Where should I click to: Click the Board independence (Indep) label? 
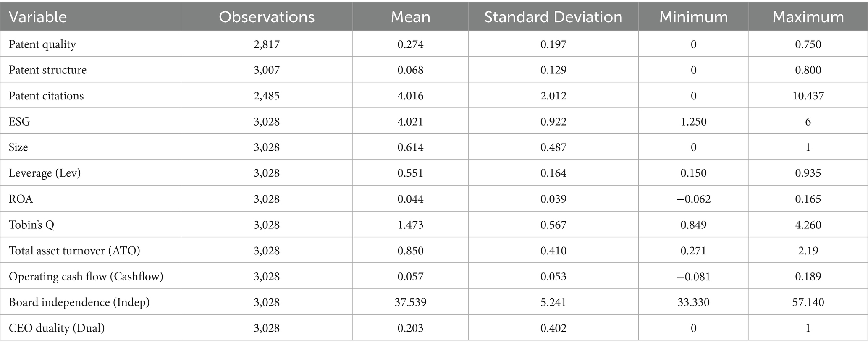[x=79, y=302]
